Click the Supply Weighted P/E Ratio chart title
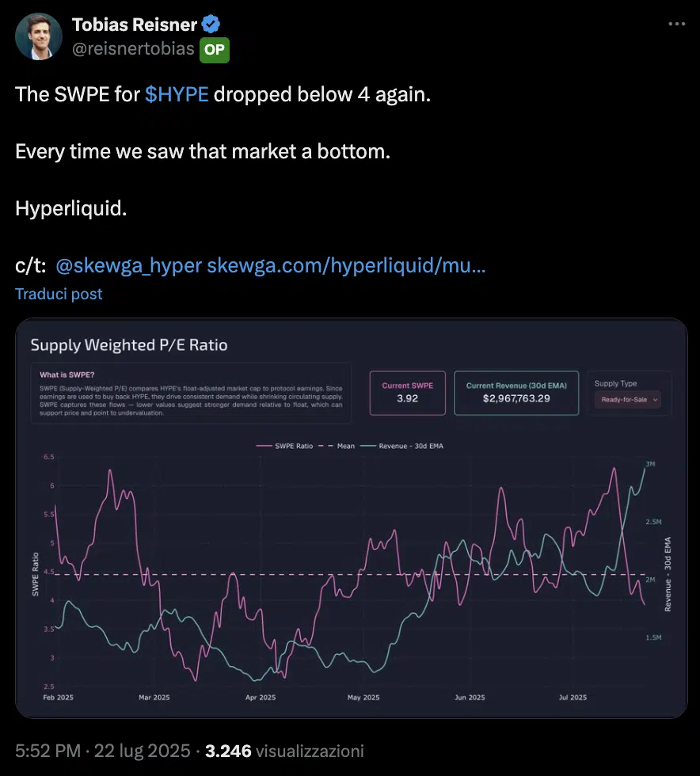This screenshot has width=700, height=776. tap(128, 345)
